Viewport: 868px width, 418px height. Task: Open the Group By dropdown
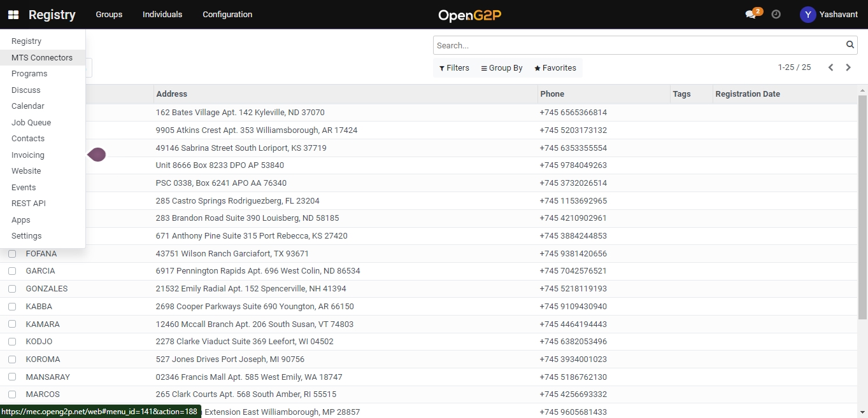click(502, 68)
